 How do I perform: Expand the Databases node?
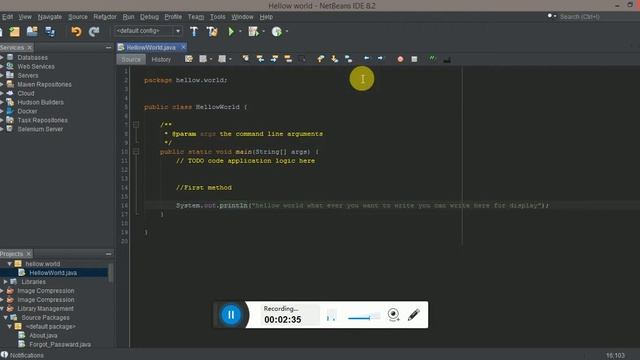(2, 58)
